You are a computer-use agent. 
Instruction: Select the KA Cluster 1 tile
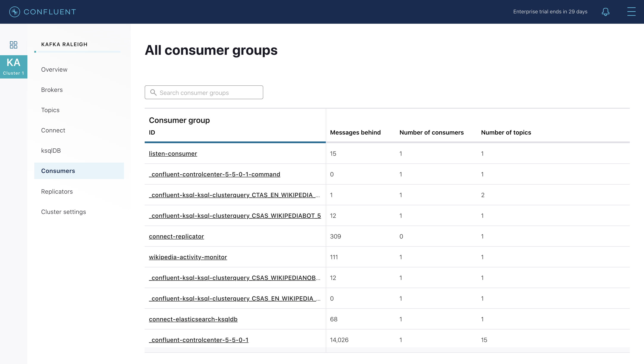tap(14, 67)
